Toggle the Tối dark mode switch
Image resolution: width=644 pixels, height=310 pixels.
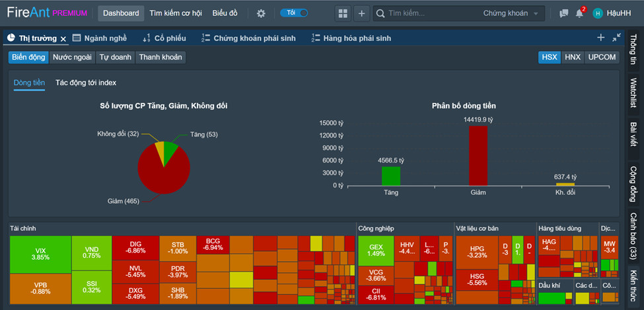point(294,13)
